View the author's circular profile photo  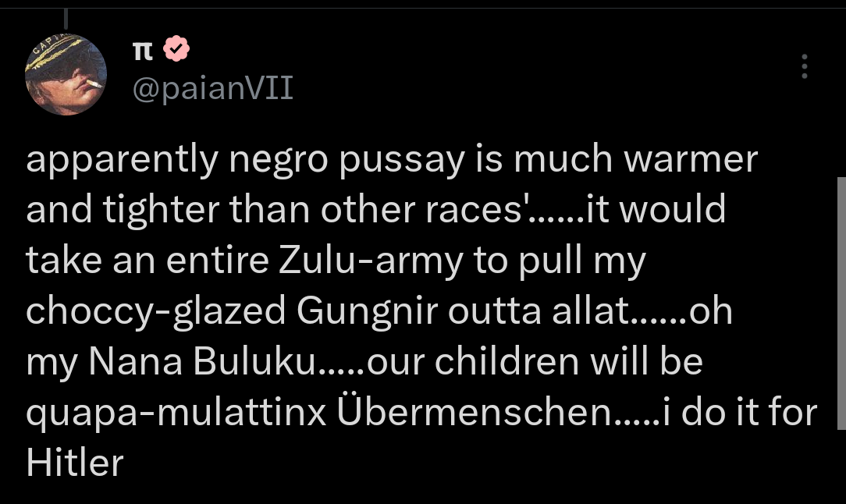65,74
